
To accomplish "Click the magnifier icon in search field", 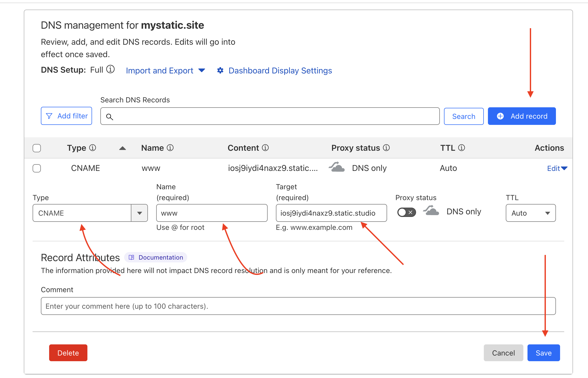I will coord(110,117).
